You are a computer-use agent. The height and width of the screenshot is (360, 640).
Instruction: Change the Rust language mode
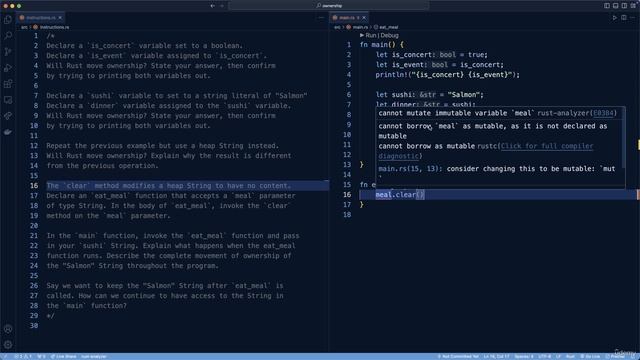tap(570, 356)
